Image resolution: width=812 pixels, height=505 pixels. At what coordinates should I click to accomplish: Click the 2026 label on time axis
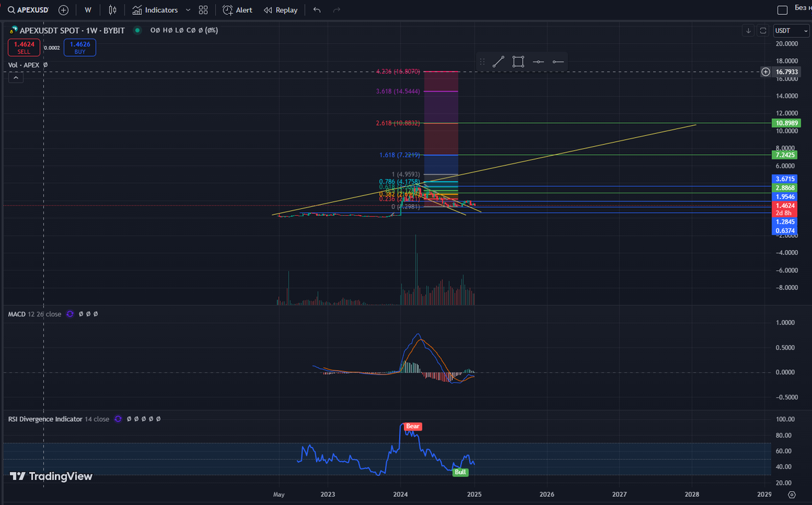pos(547,495)
